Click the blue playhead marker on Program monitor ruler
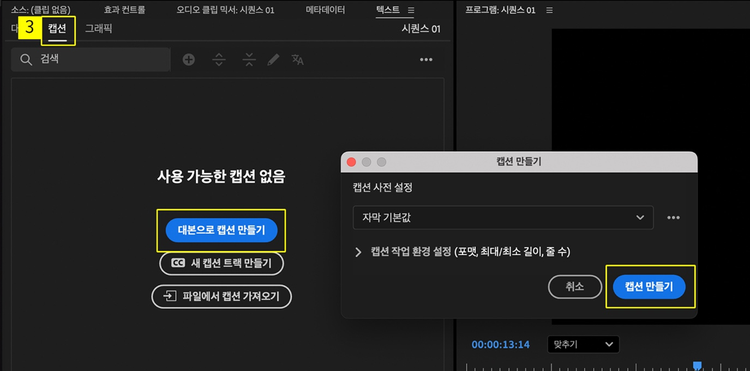This screenshot has height=371, width=750. tap(697, 366)
